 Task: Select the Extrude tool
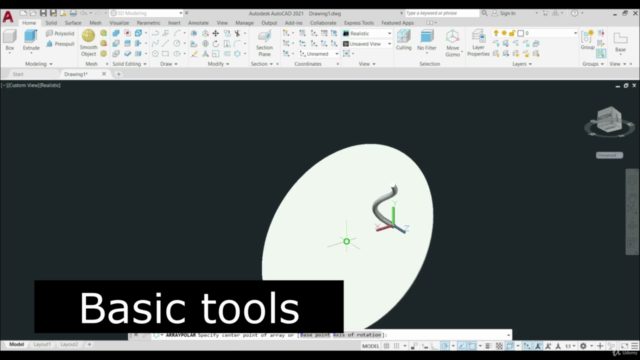(x=31, y=40)
